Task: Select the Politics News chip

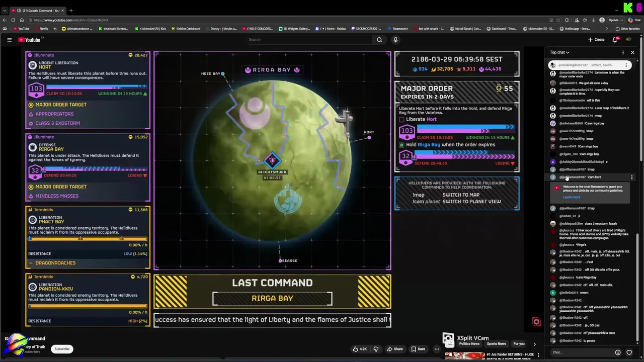Action: point(469,344)
